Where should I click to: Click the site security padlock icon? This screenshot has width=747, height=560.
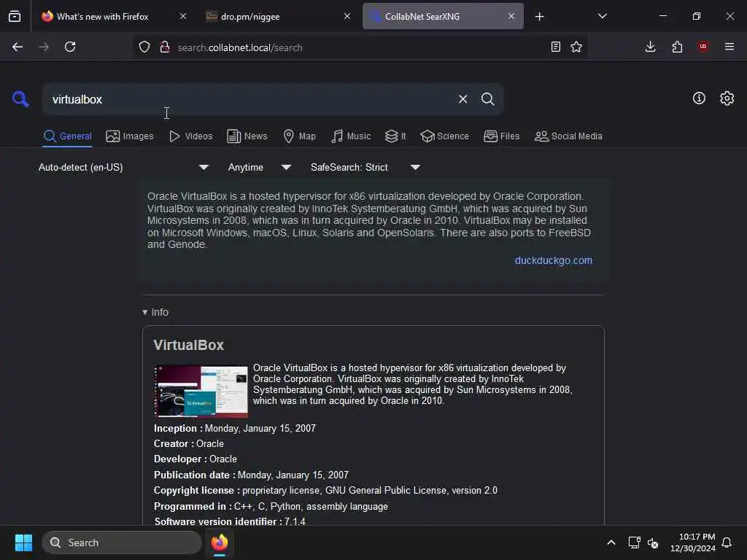click(165, 47)
